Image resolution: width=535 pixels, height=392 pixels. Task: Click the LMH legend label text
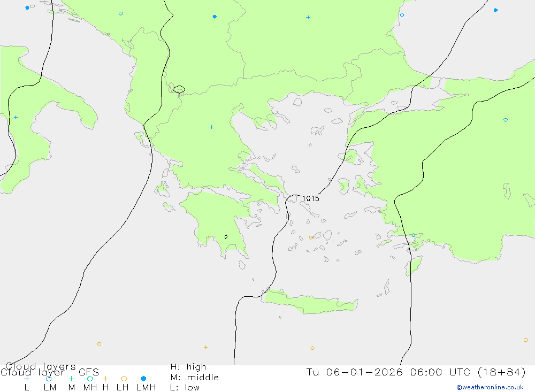(x=146, y=388)
